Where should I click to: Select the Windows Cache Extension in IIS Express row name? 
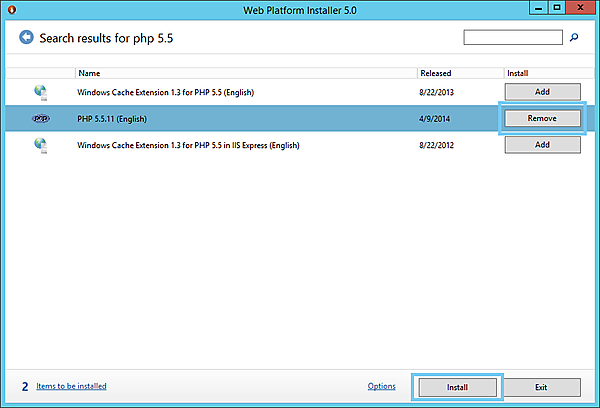coord(188,145)
